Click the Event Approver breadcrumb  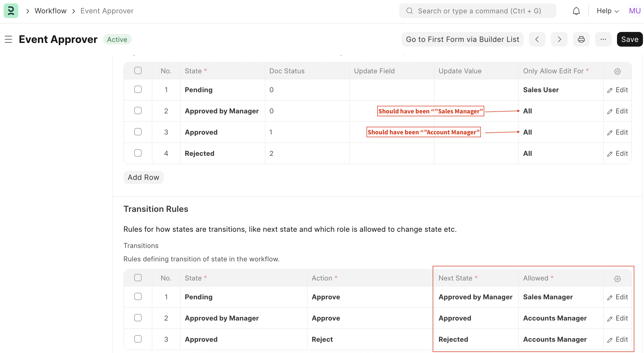(x=107, y=11)
